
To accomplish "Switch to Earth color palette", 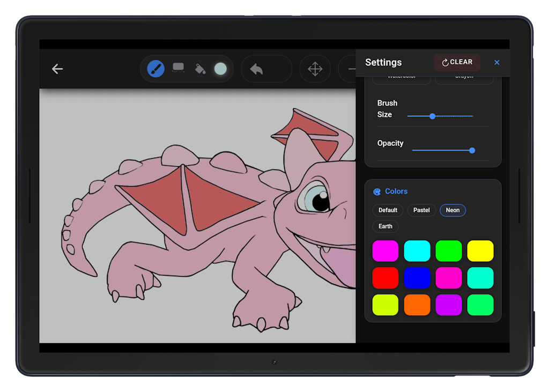I will click(x=385, y=226).
